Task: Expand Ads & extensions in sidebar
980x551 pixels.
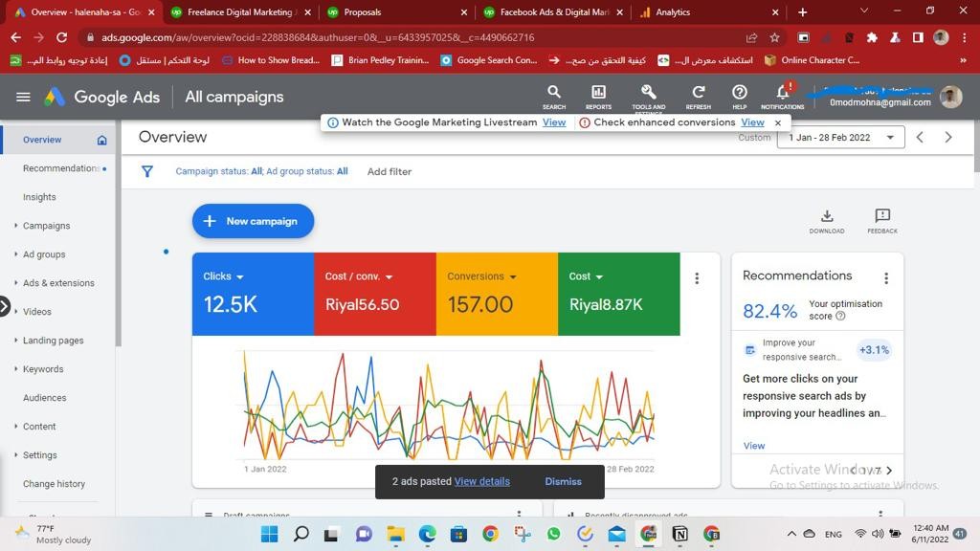Action: [x=15, y=283]
